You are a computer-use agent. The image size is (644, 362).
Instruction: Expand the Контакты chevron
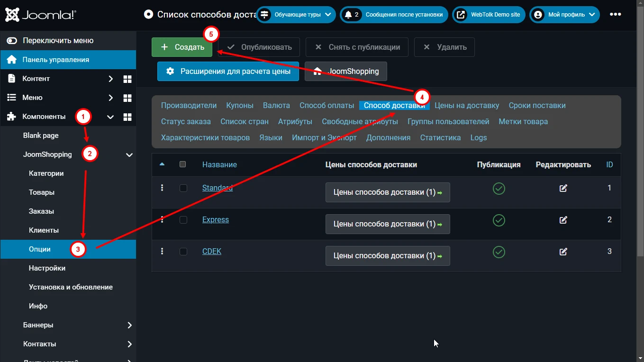tap(129, 344)
